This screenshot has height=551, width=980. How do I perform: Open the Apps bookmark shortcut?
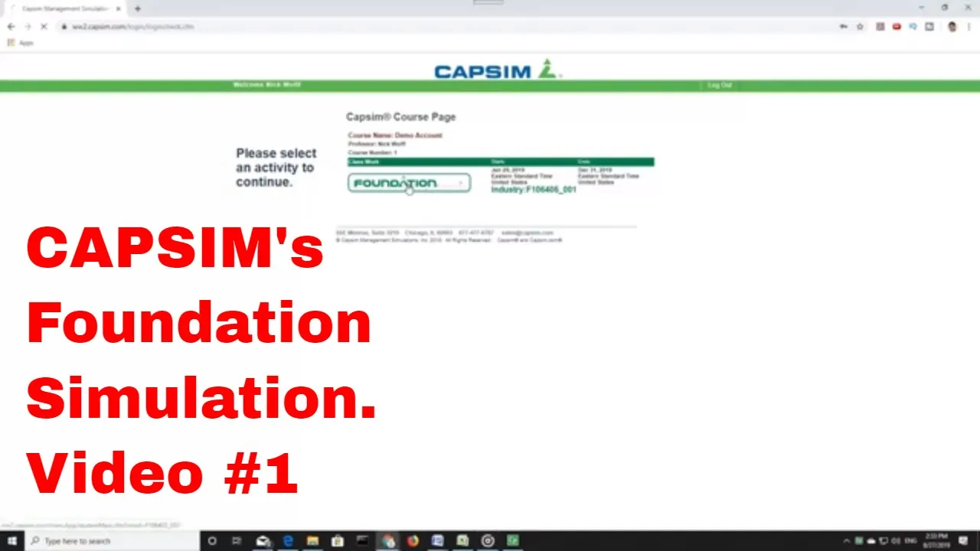[21, 43]
